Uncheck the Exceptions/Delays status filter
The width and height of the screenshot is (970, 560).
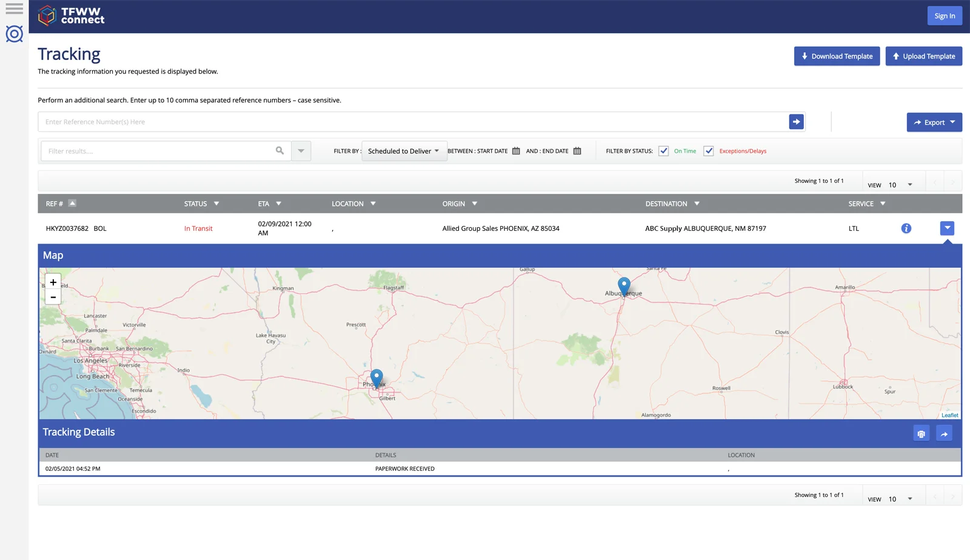click(709, 151)
